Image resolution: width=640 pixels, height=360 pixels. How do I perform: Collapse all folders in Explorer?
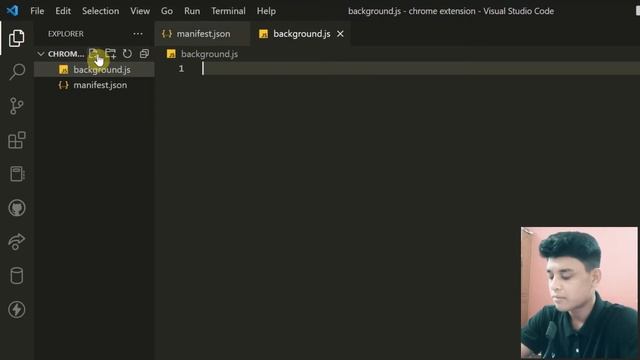pyautogui.click(x=144, y=53)
